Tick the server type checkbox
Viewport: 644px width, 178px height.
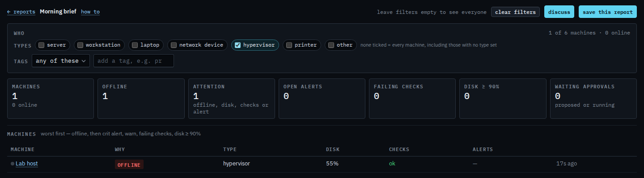(x=41, y=45)
